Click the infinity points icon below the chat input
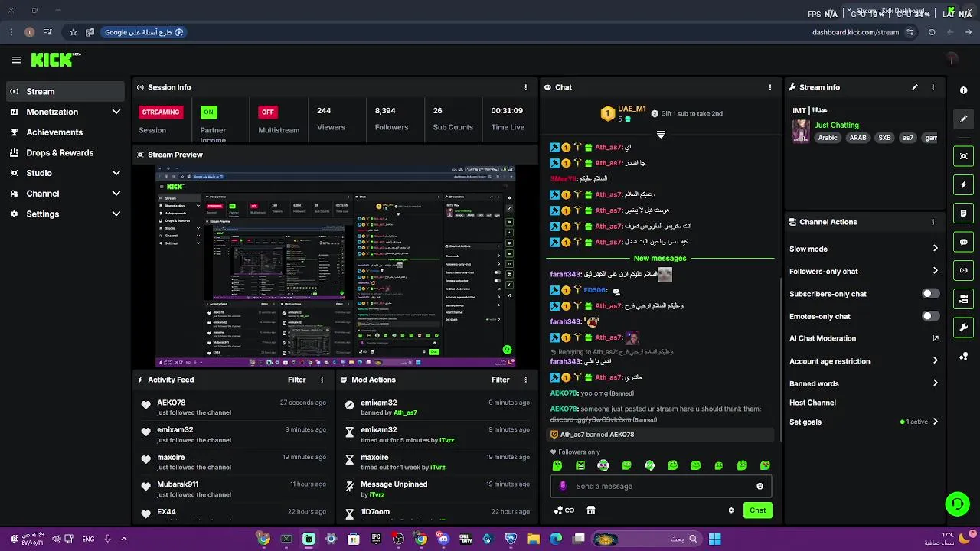Image resolution: width=980 pixels, height=551 pixels. (x=564, y=510)
